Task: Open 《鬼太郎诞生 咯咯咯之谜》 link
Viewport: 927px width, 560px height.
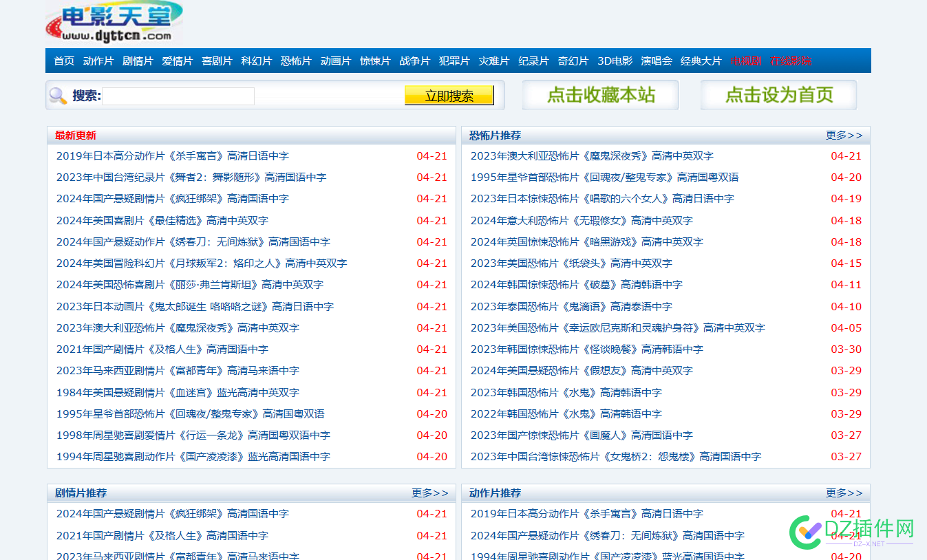Action: coord(195,307)
